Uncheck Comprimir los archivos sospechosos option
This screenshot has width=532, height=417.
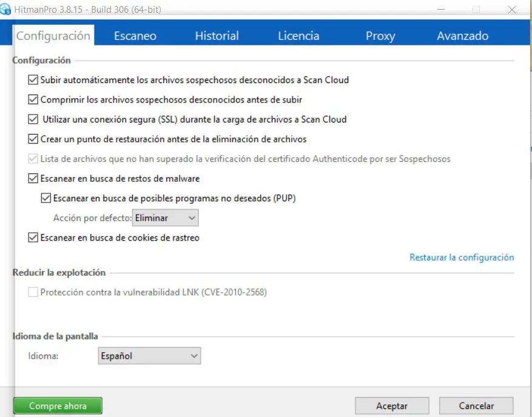[x=33, y=99]
